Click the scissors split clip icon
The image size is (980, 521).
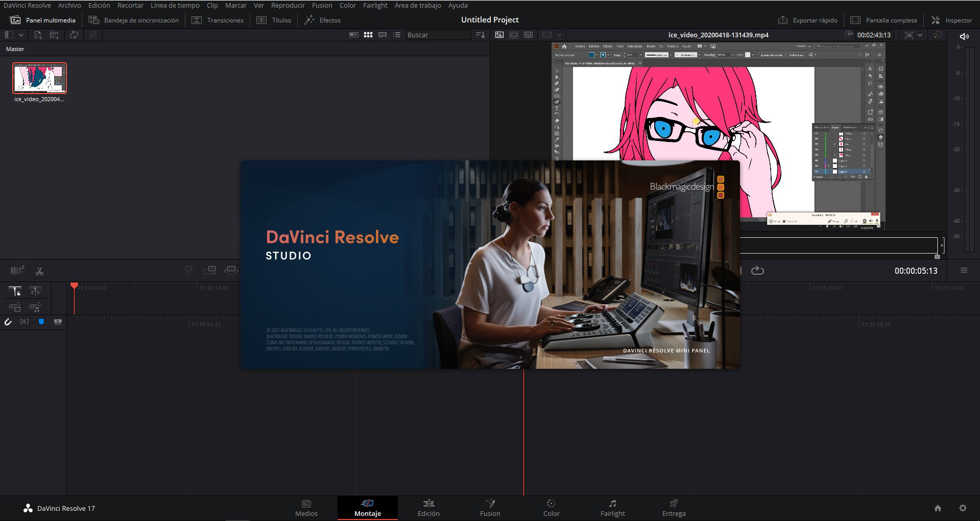point(39,271)
